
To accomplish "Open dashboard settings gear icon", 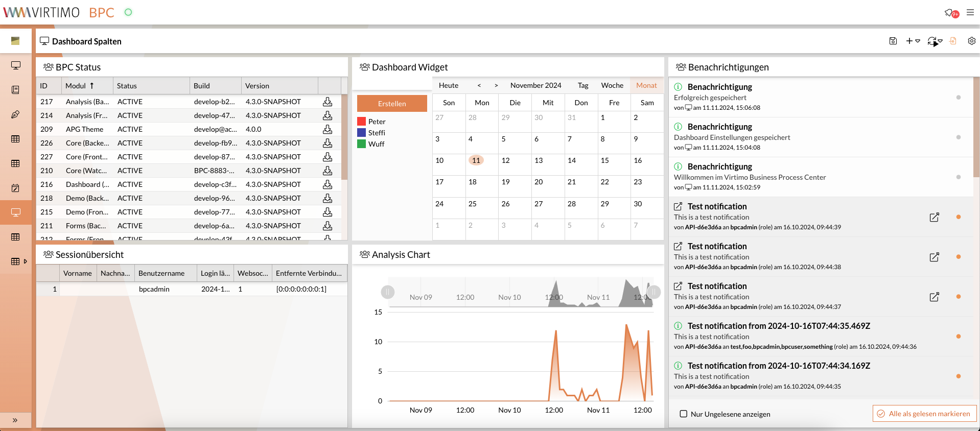I will (x=971, y=41).
